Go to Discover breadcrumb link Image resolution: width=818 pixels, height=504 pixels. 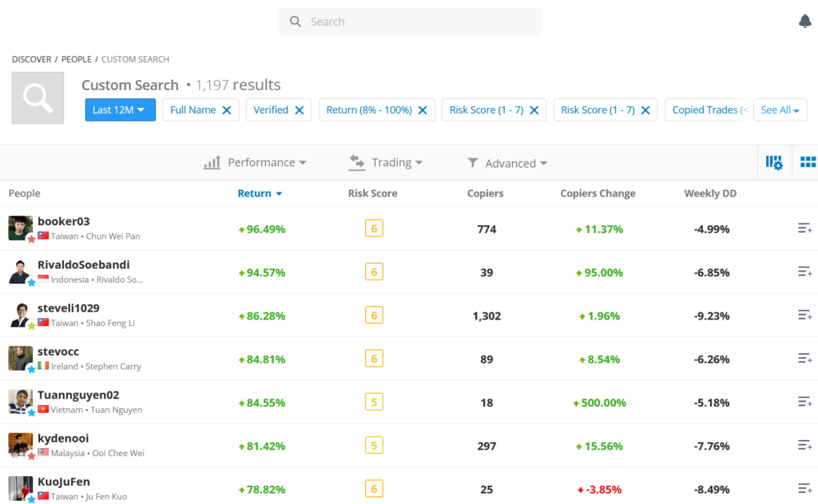coord(31,59)
